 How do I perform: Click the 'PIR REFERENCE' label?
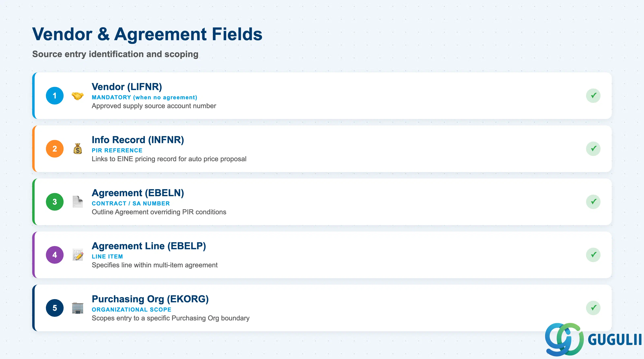117,150
